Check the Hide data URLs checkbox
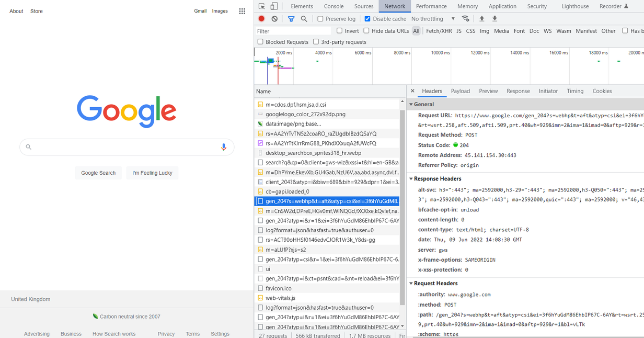The width and height of the screenshot is (644, 338). [366, 31]
